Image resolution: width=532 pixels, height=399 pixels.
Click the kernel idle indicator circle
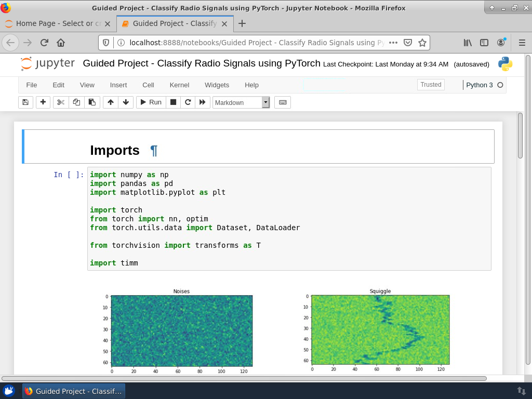(x=500, y=85)
